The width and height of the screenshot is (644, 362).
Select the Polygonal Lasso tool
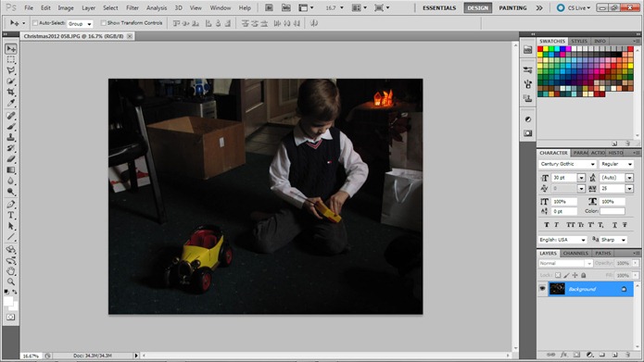click(11, 70)
